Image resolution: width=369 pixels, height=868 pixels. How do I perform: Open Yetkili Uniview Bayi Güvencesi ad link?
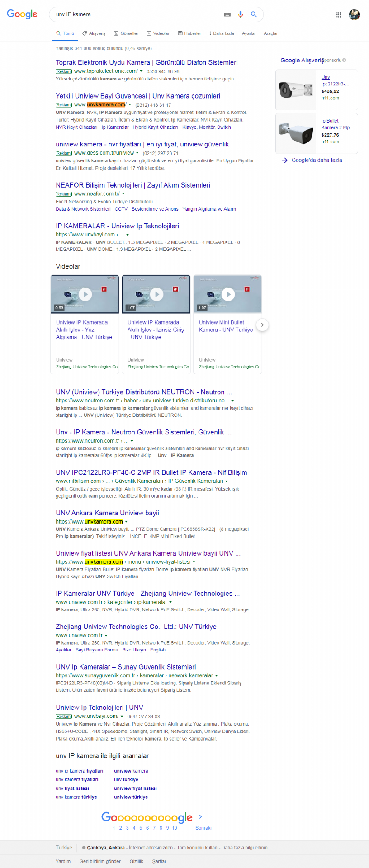pos(138,96)
